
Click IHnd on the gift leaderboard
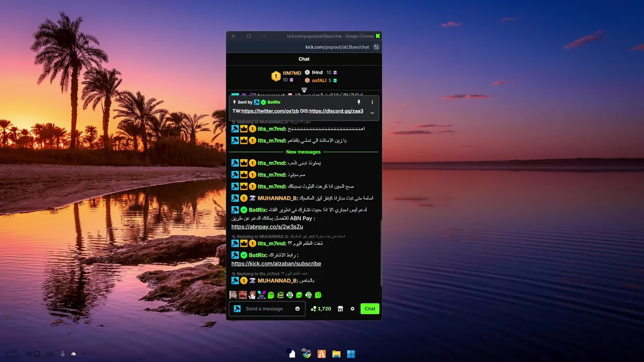pos(317,73)
